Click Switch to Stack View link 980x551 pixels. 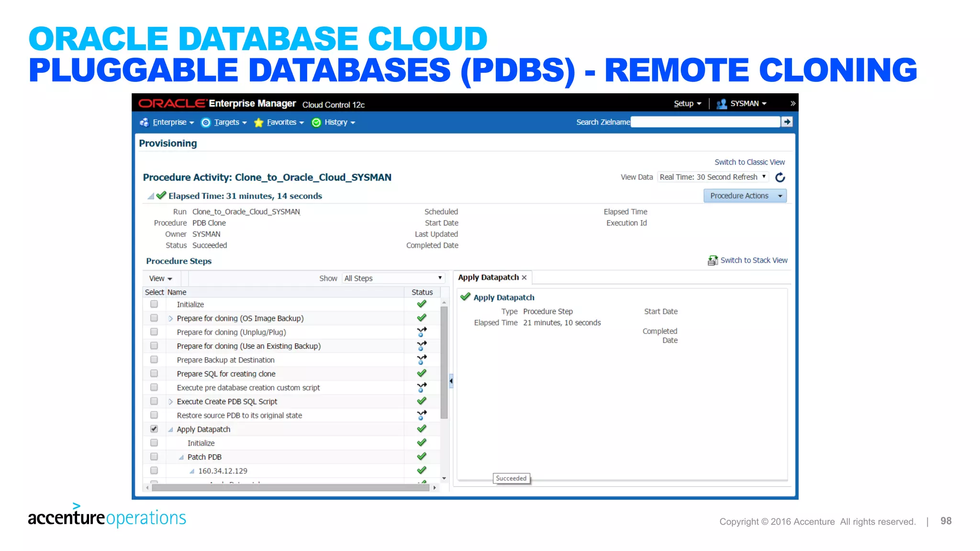pyautogui.click(x=754, y=260)
